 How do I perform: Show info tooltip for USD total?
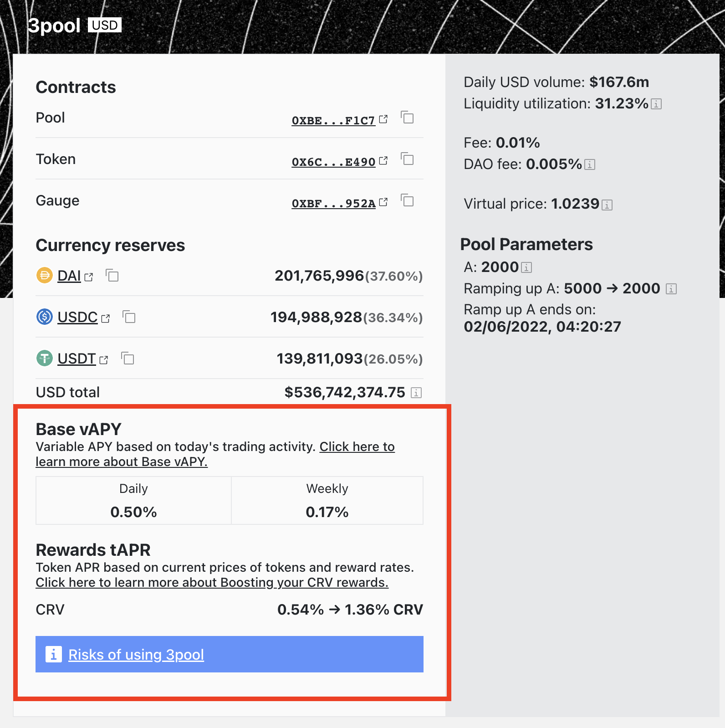click(x=416, y=393)
